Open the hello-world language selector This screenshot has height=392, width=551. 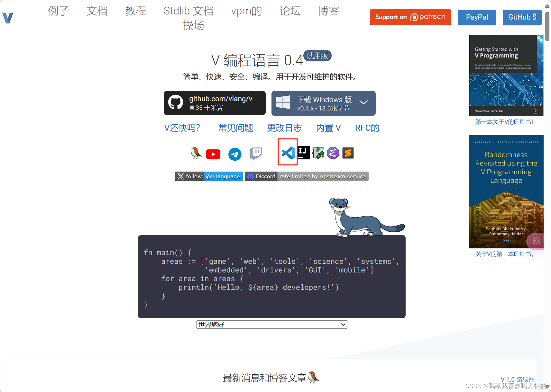point(271,325)
